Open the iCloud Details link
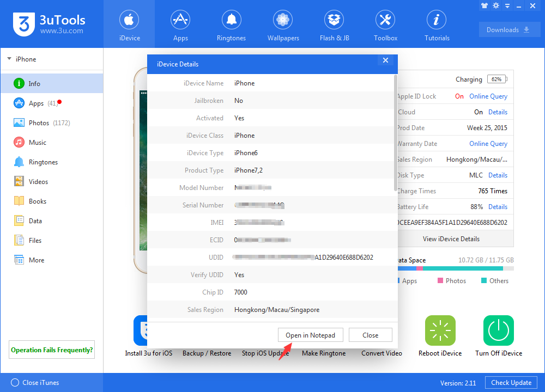The height and width of the screenshot is (392, 545). point(498,112)
